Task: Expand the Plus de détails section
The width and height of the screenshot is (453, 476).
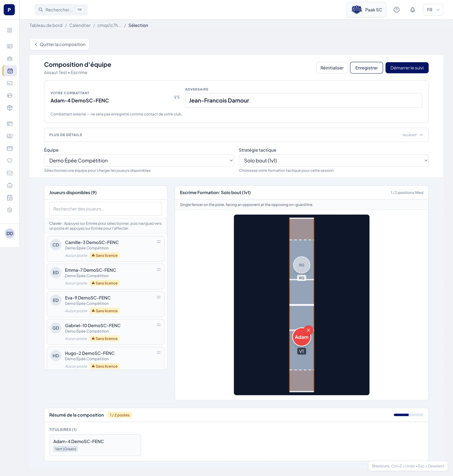Action: click(236, 135)
